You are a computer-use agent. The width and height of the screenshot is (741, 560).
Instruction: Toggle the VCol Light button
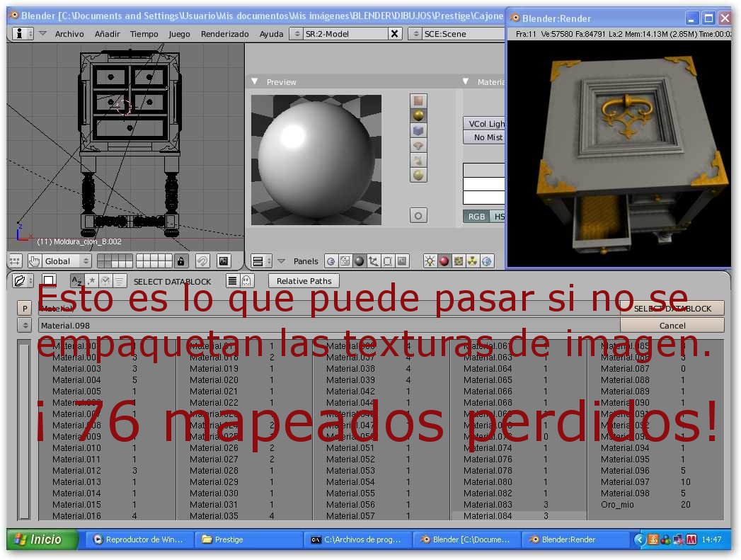coord(484,123)
